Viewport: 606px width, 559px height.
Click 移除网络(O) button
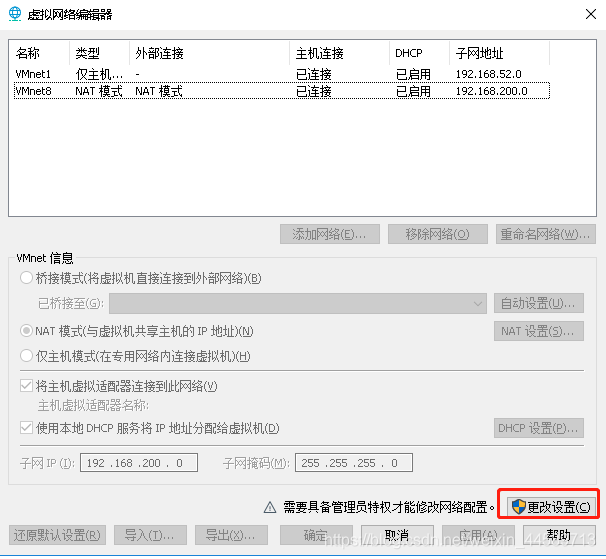click(x=437, y=234)
